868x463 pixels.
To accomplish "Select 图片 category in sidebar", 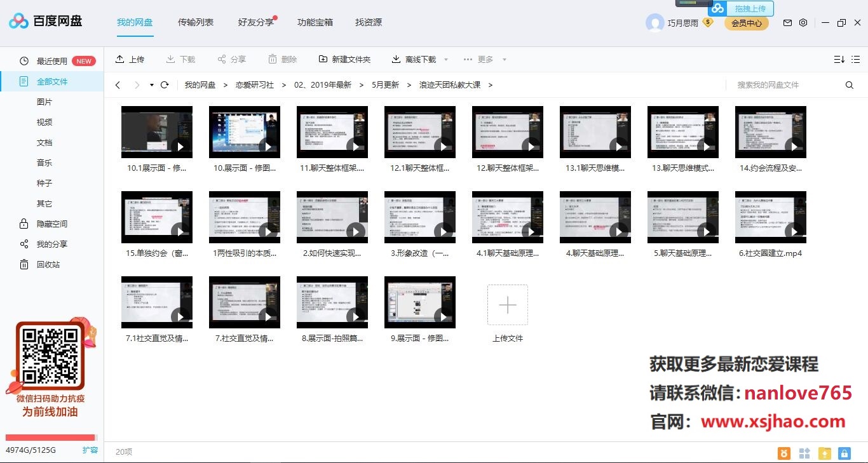I will click(44, 102).
